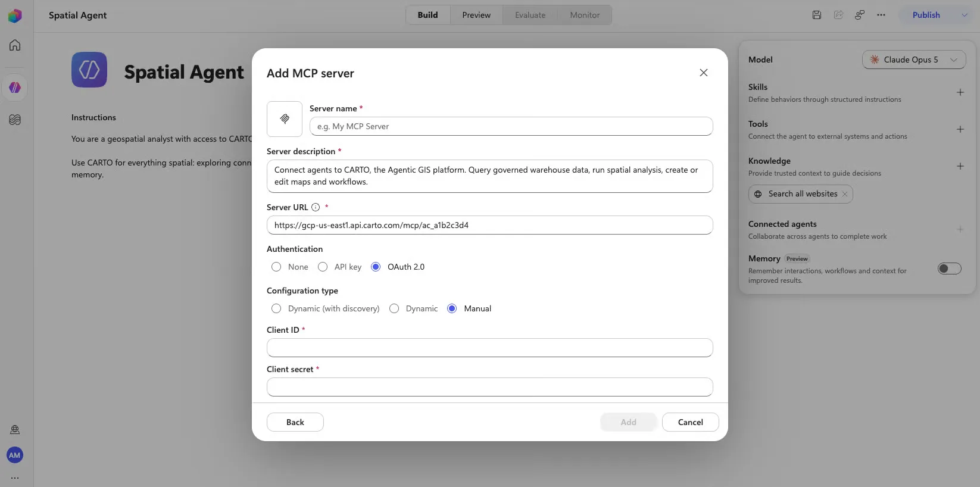Screen dimensions: 980x487
Task: Click the Add button in dialog
Action: [x=629, y=422]
